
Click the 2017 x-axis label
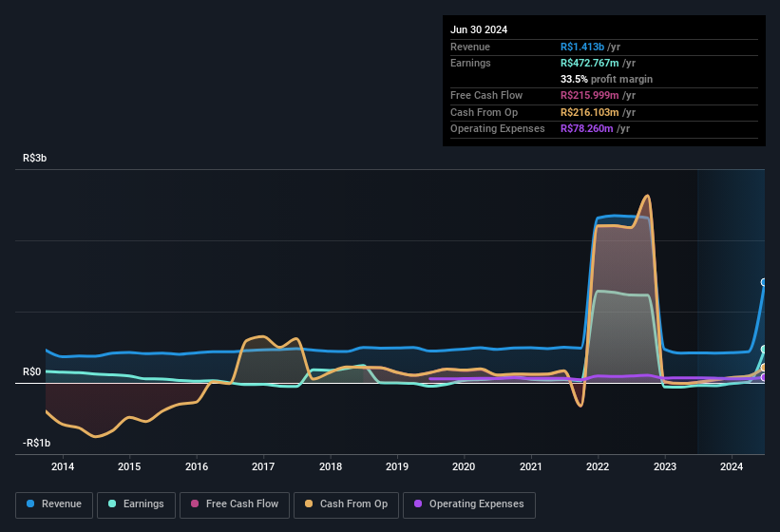click(263, 466)
